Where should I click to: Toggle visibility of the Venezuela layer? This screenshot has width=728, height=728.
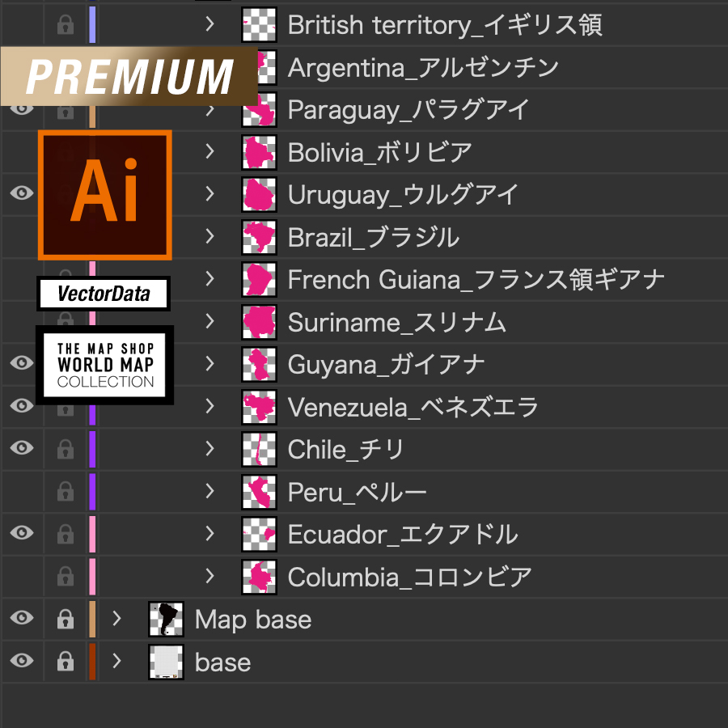point(22,405)
